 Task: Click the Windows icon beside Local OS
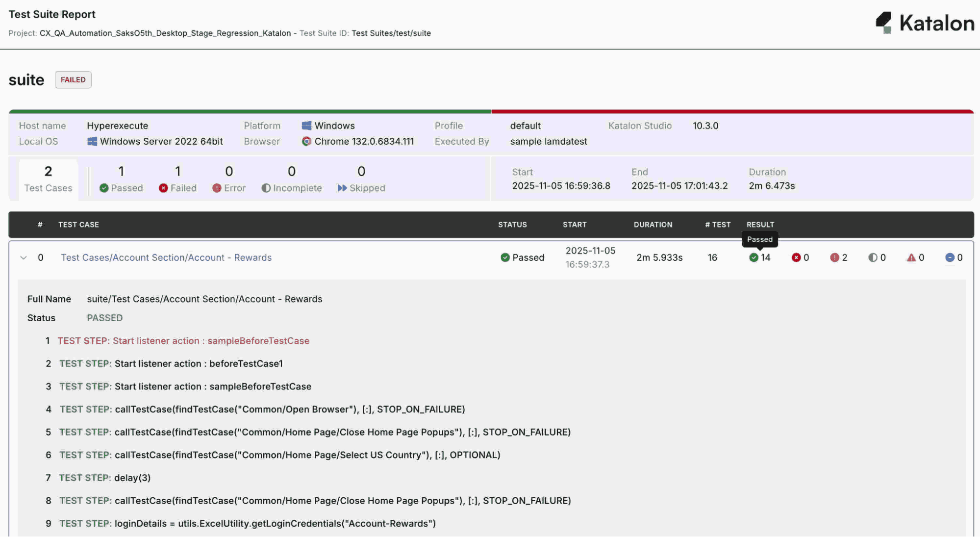tap(91, 141)
